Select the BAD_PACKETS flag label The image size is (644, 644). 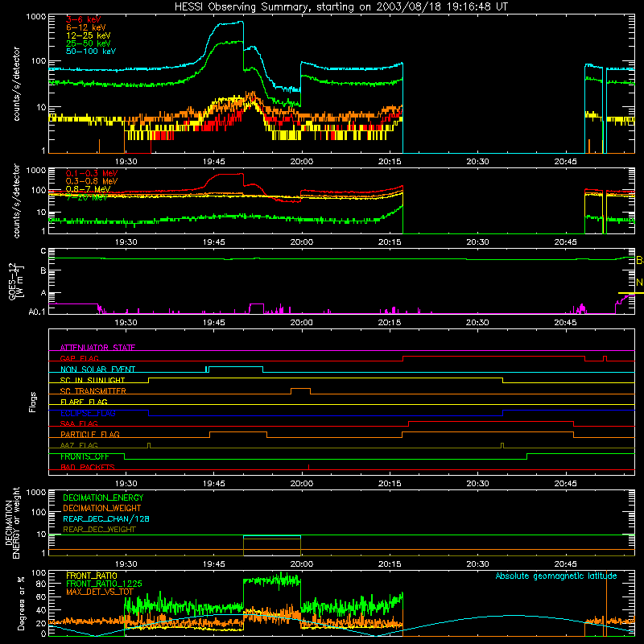pyautogui.click(x=88, y=467)
